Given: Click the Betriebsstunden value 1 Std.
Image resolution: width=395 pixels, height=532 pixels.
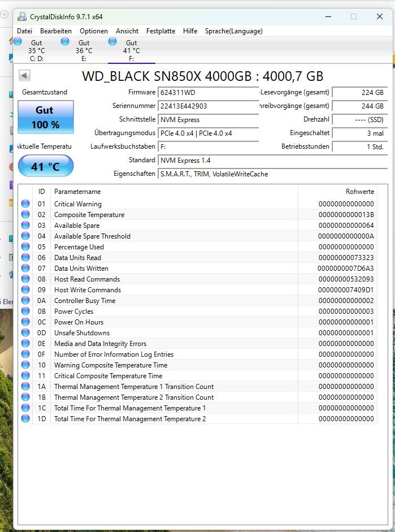Looking at the screenshot, I should 360,146.
